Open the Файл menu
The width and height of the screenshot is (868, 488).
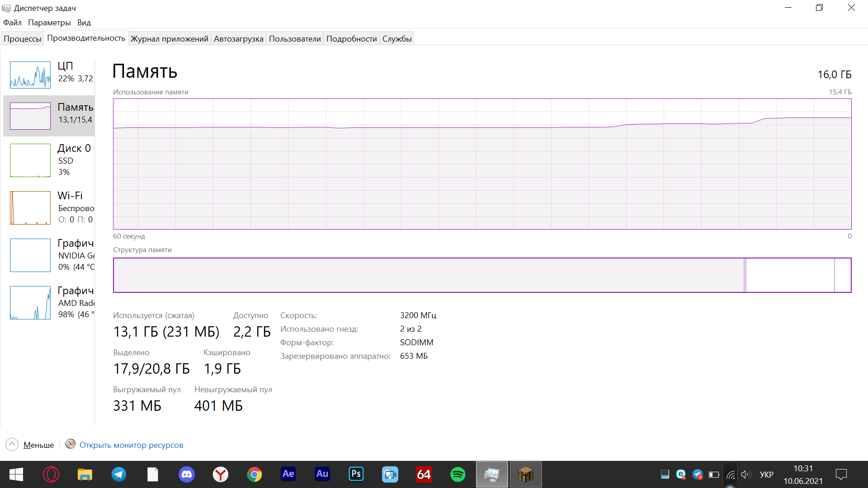tap(12, 23)
